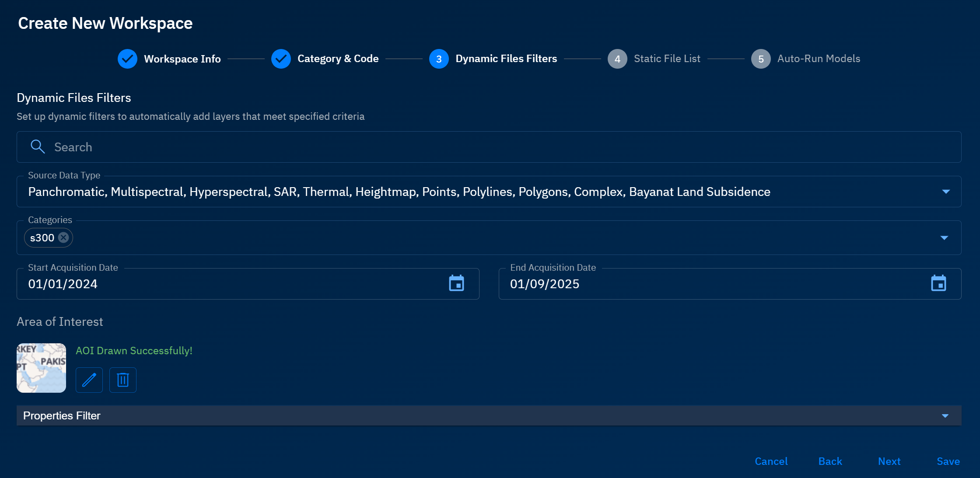Open Start Acquisition Date calendar picker

[x=456, y=283]
